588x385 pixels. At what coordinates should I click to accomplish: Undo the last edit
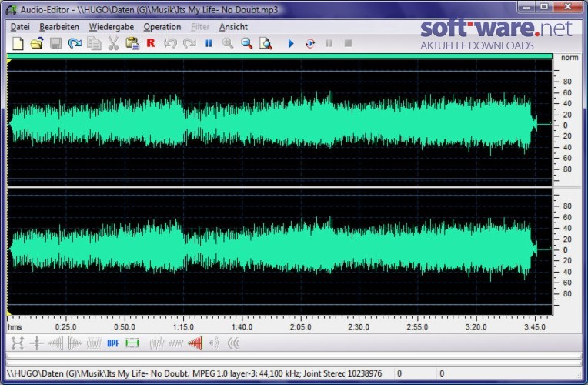click(170, 44)
